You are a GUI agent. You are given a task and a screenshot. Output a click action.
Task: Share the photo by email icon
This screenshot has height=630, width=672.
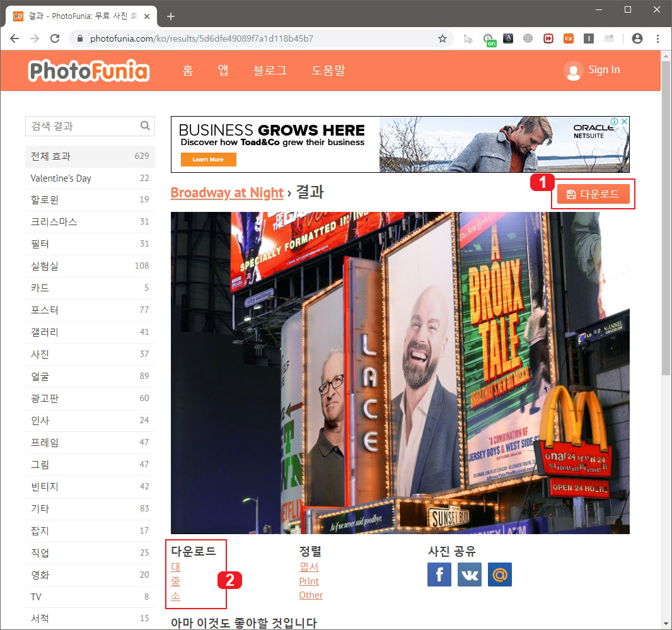500,575
